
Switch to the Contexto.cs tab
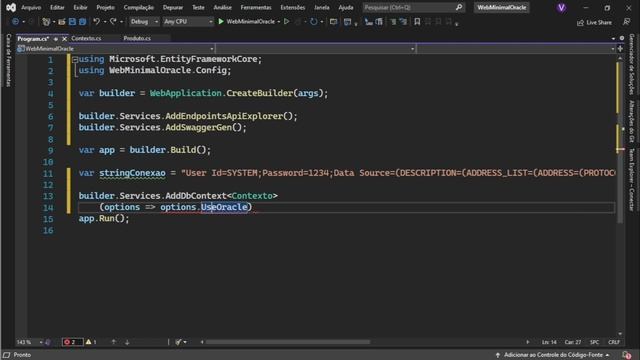coord(86,38)
